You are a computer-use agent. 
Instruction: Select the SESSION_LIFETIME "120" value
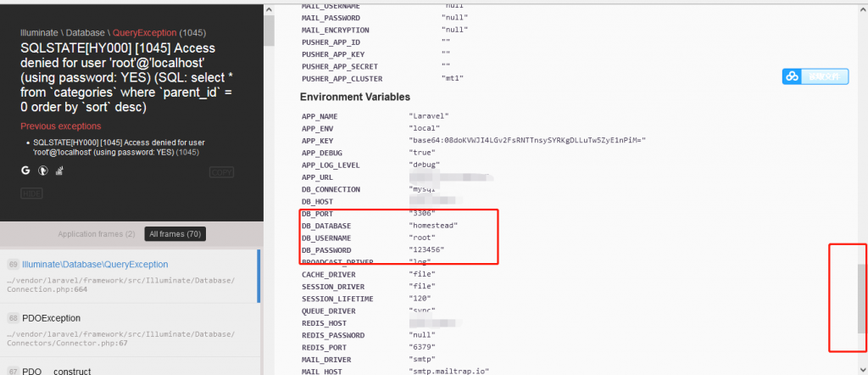point(420,299)
